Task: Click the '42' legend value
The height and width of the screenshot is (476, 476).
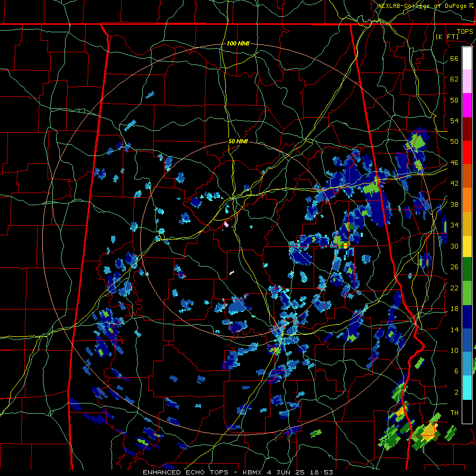Action: (454, 184)
